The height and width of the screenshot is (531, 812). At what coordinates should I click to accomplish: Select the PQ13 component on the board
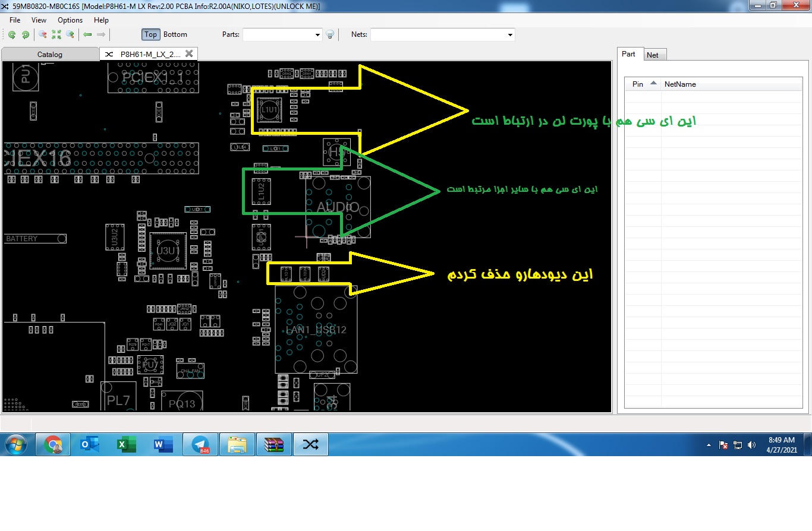click(x=182, y=402)
